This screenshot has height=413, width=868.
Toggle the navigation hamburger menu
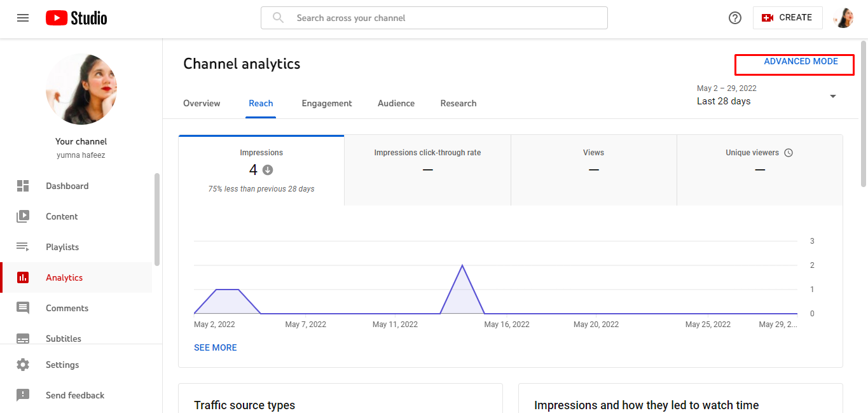23,18
